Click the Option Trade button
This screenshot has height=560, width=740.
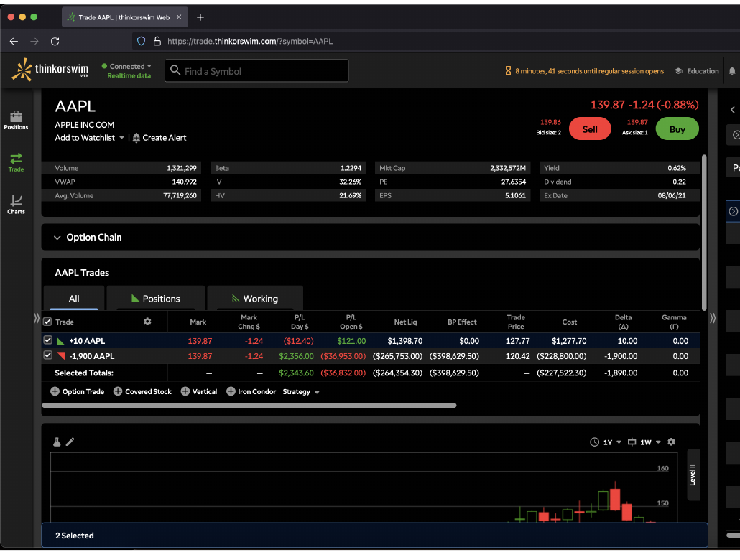coord(78,391)
